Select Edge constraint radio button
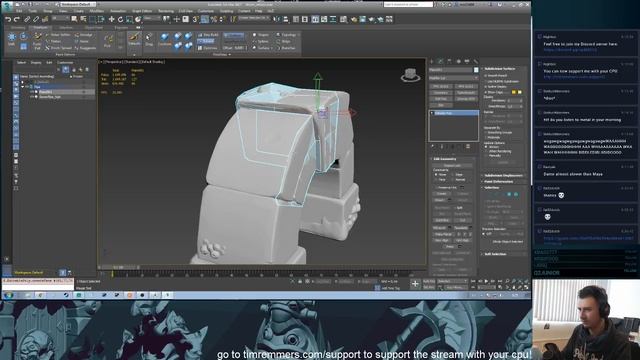640x360 pixels. [453, 175]
